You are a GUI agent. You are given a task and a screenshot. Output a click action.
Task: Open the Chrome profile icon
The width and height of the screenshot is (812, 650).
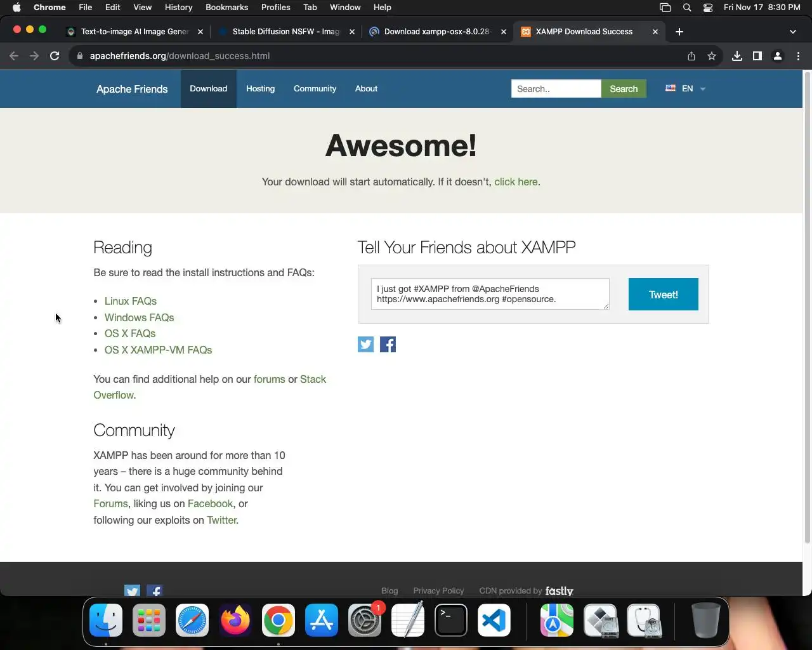778,56
